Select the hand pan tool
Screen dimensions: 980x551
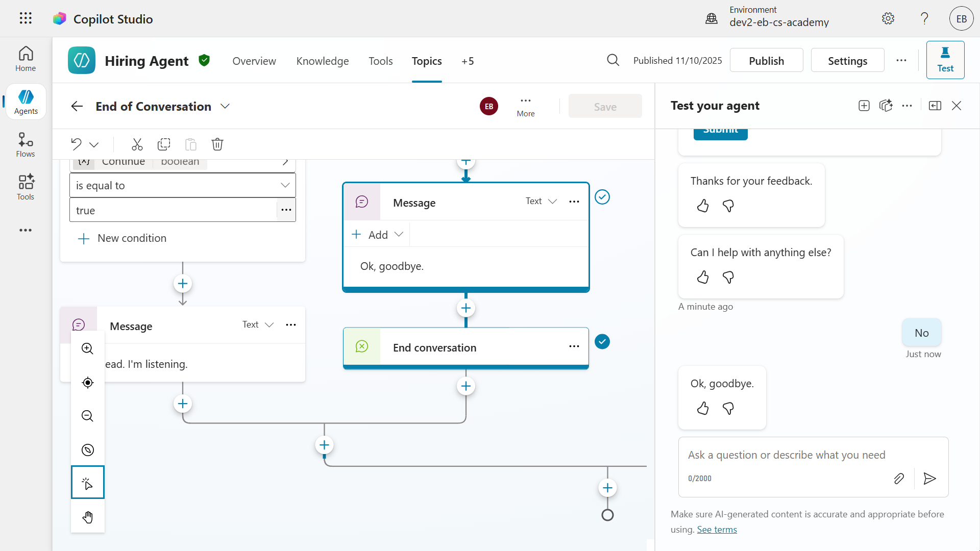(x=87, y=517)
